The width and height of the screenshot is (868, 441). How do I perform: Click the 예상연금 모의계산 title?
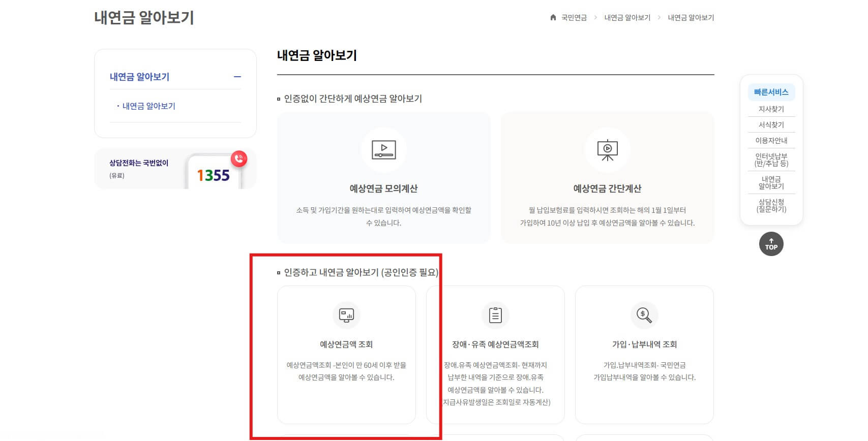(x=383, y=188)
